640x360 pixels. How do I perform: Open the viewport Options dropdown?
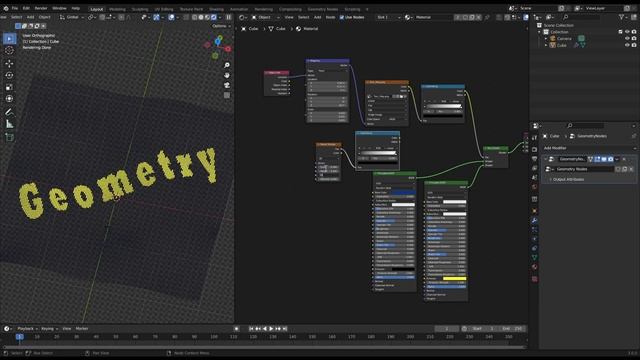pyautogui.click(x=221, y=26)
